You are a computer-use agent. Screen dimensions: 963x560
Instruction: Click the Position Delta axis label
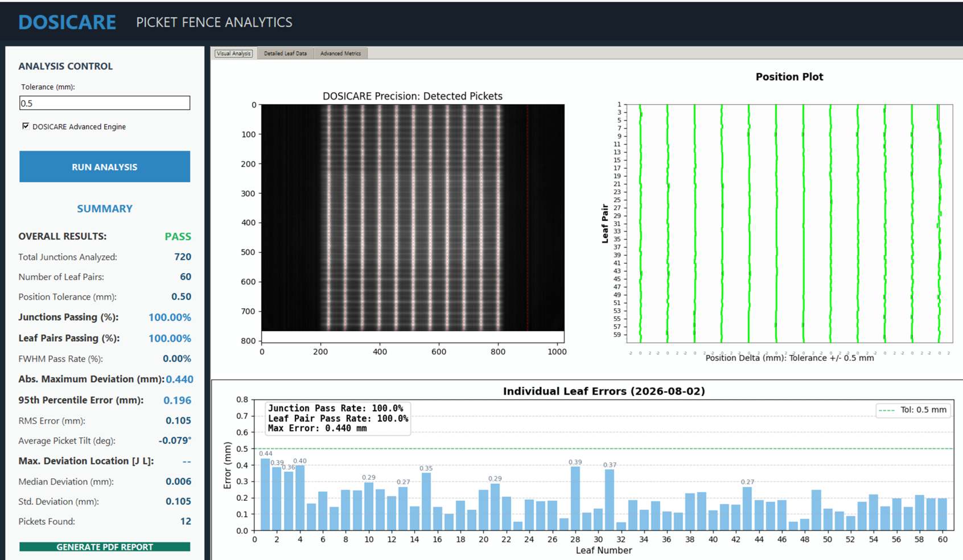(789, 358)
